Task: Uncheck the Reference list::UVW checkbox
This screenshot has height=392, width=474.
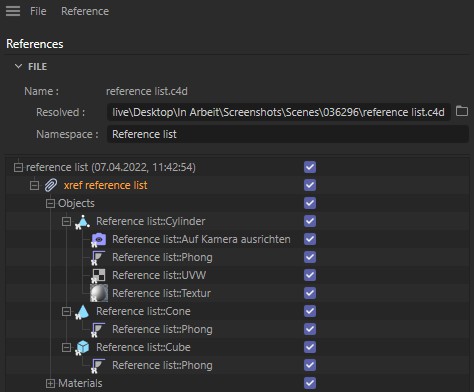Action: tap(310, 275)
